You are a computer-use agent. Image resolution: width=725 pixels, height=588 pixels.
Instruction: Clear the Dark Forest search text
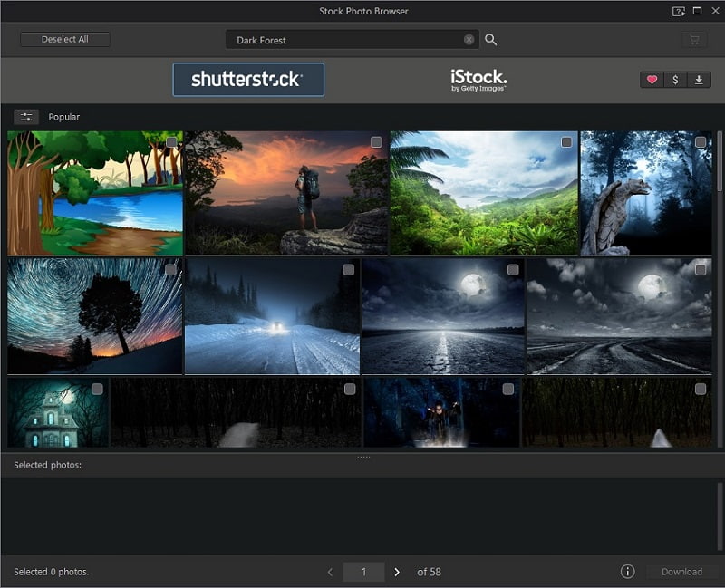[x=469, y=39]
